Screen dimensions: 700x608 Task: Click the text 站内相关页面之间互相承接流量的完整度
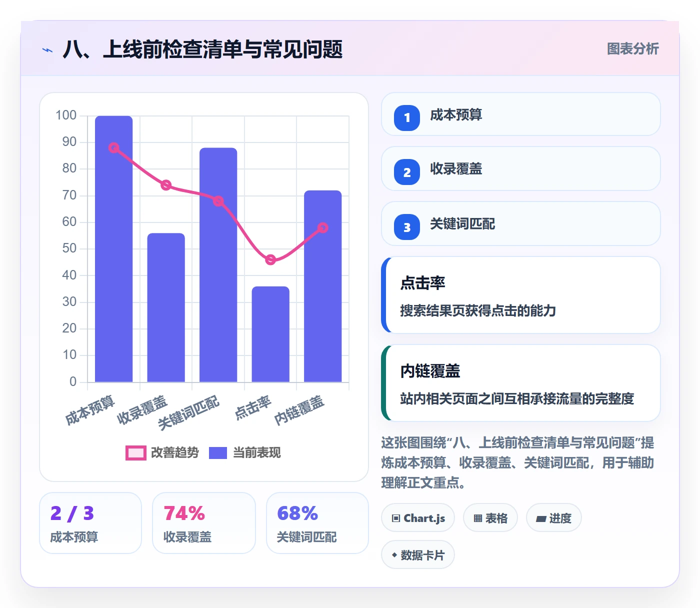coord(517,399)
